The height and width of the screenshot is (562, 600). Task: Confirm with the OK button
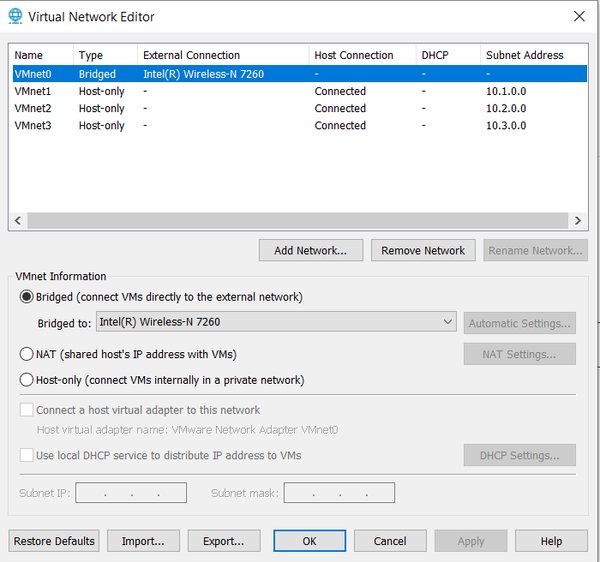tap(309, 541)
